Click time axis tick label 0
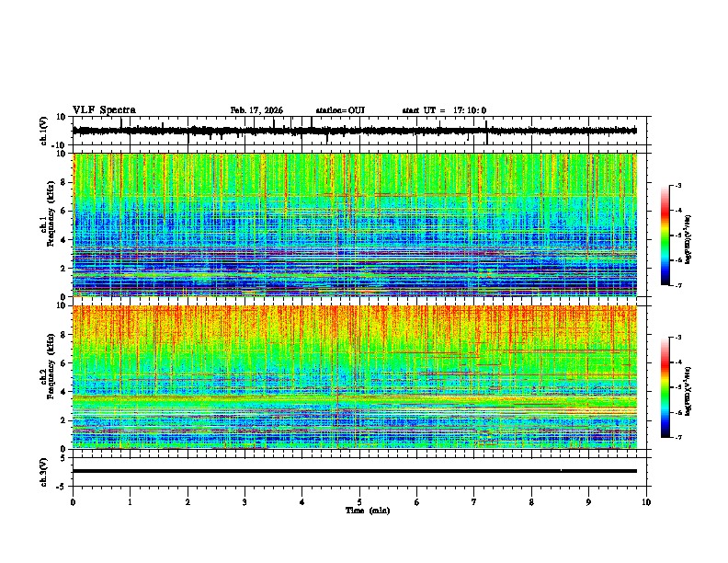This screenshot has width=728, height=563. 73,502
